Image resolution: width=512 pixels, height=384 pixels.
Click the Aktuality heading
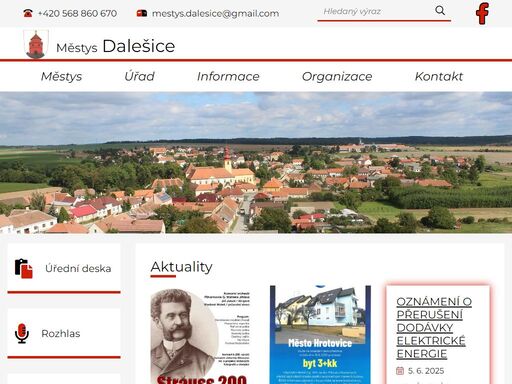point(181,267)
